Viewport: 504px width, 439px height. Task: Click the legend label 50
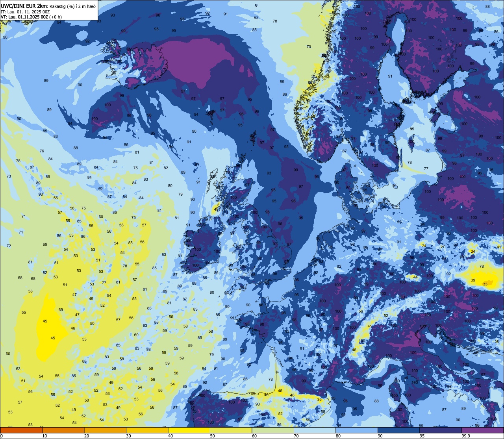click(x=212, y=436)
